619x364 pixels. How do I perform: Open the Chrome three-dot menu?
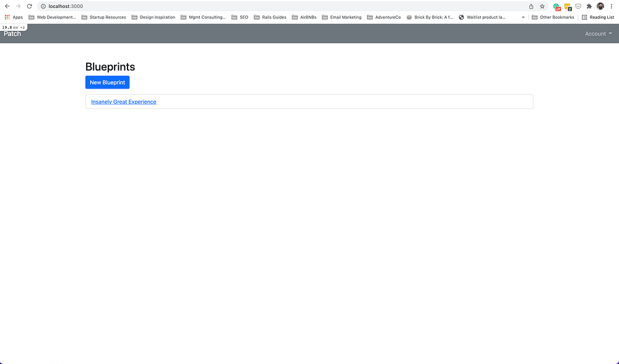click(x=611, y=6)
